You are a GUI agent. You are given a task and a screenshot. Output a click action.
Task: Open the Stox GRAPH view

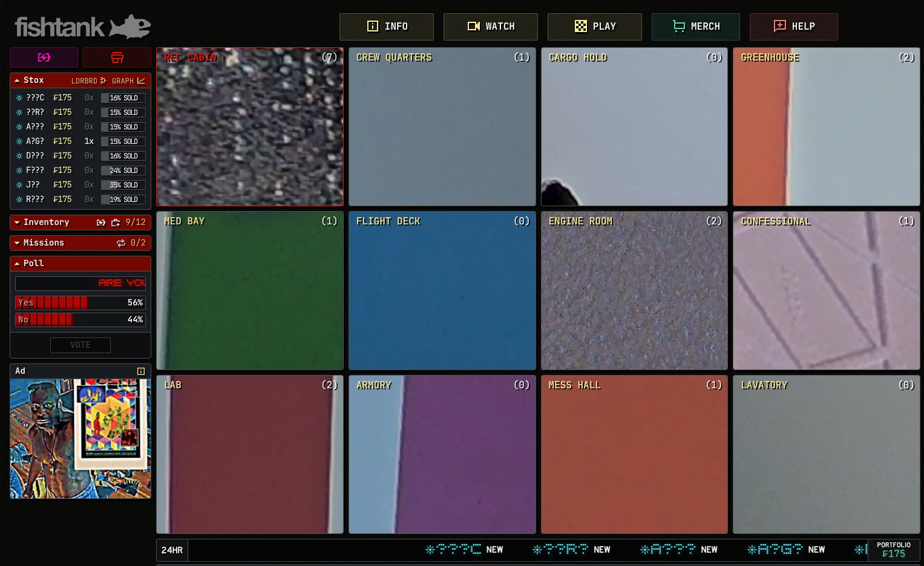(128, 80)
